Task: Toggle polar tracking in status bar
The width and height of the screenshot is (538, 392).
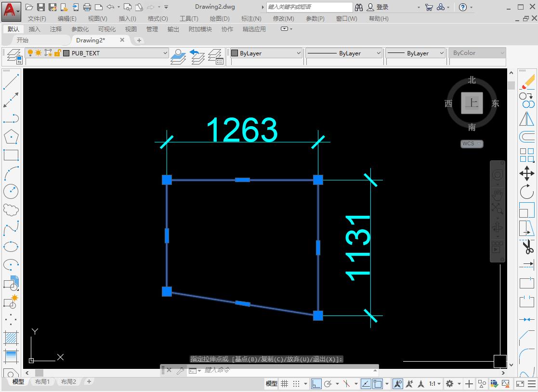Action: click(x=328, y=384)
